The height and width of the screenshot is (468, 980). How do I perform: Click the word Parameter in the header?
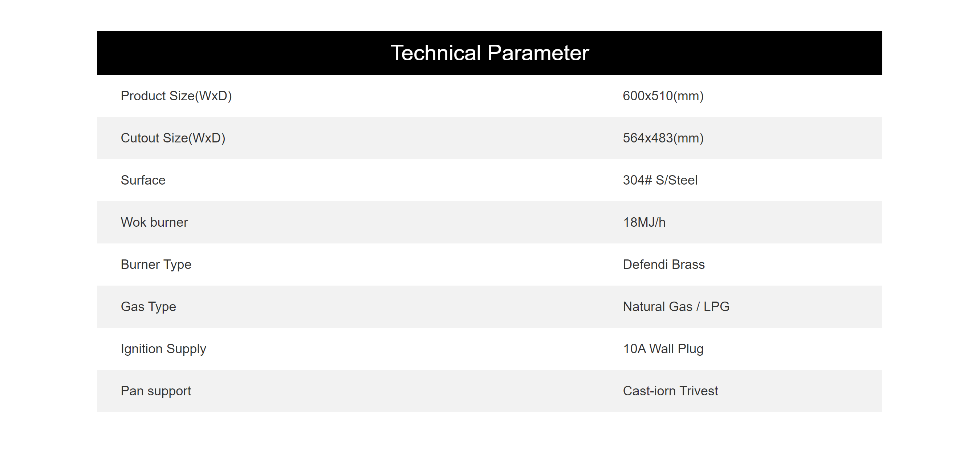point(538,53)
